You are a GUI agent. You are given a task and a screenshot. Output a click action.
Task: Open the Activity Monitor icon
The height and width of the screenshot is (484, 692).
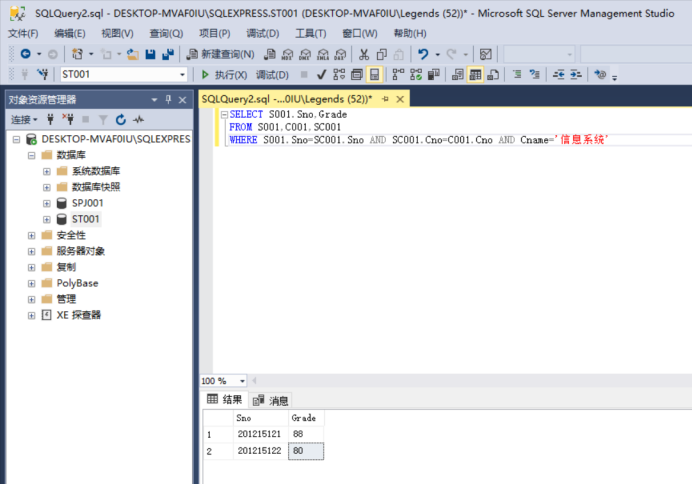485,54
